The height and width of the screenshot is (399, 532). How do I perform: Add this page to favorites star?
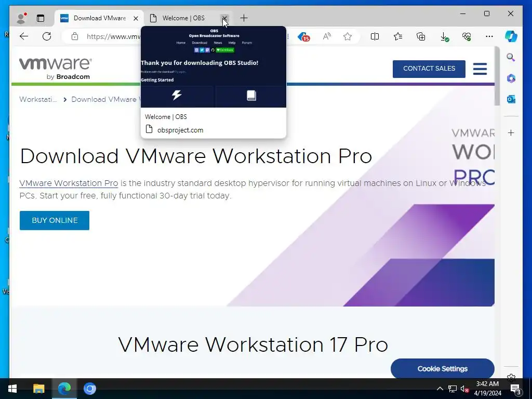click(348, 36)
